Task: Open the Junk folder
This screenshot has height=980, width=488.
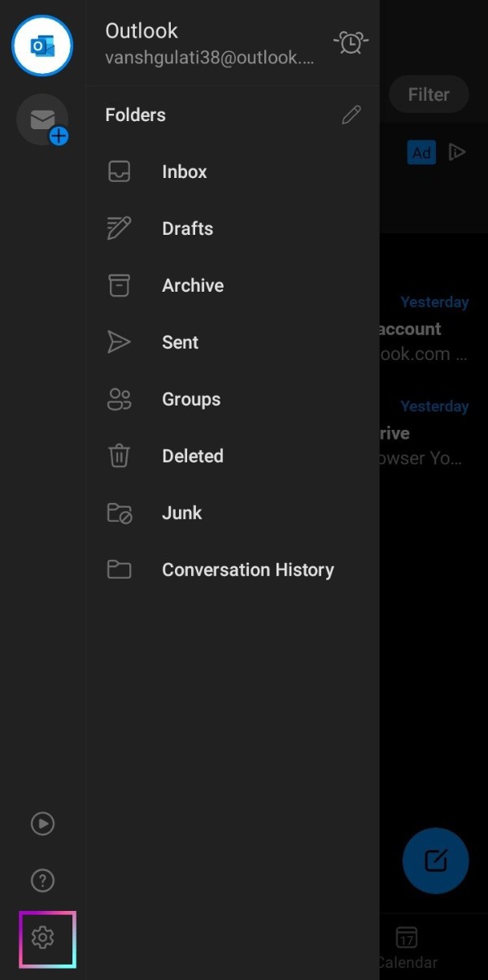Action: 233,513
